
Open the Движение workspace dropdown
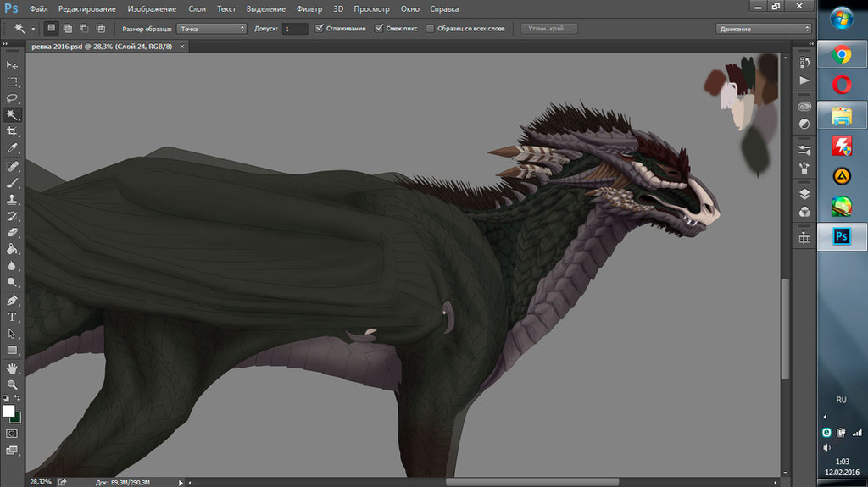764,29
